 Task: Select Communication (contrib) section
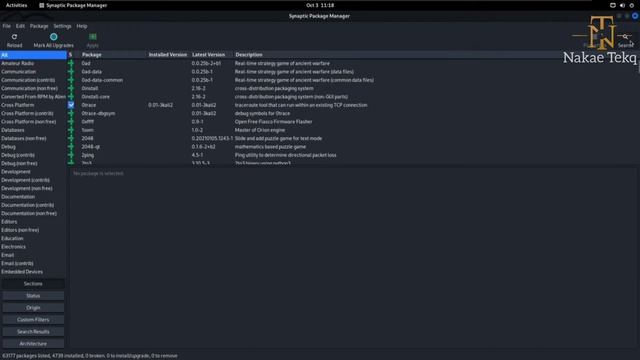tap(33, 80)
